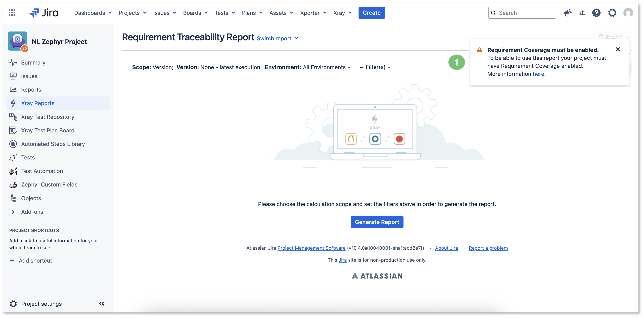Click the Zephyr Custom Fields icon
644x318 pixels.
[x=13, y=184]
